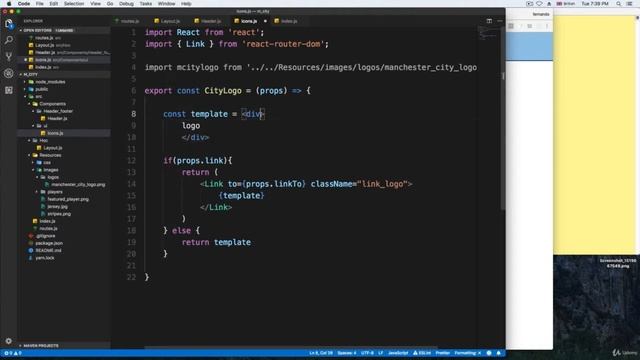Open the Source Control view
This screenshot has width=640, height=360.
(x=9, y=57)
